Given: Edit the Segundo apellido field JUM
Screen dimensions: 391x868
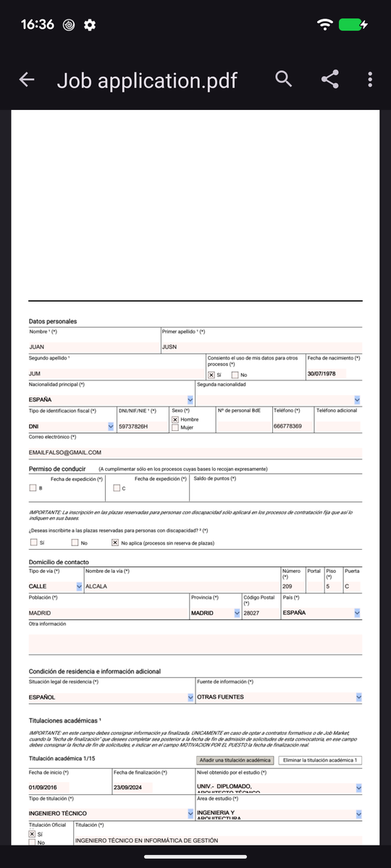Looking at the screenshot, I should (x=116, y=374).
